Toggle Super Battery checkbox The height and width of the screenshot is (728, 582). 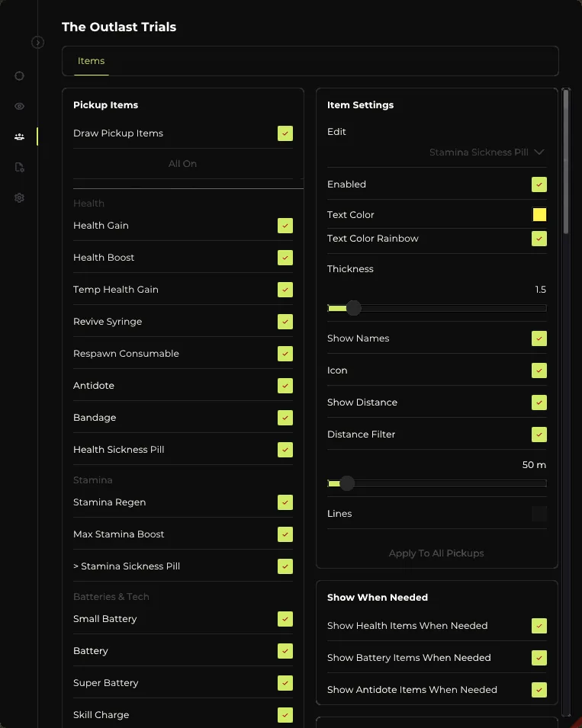point(285,683)
